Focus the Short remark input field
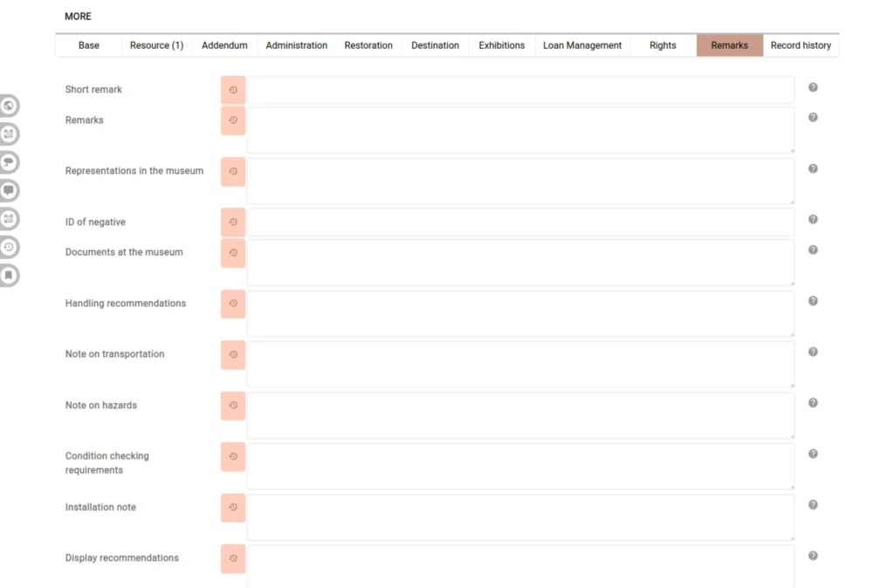894x588 pixels. click(x=520, y=90)
